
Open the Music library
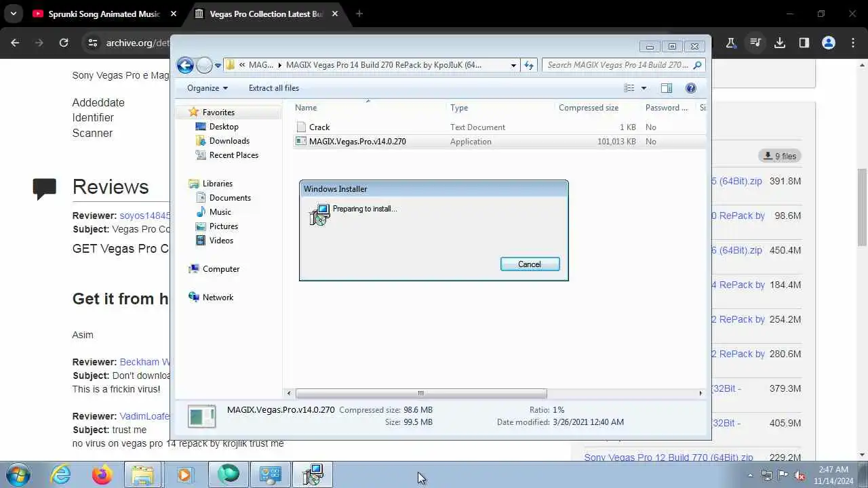220,212
